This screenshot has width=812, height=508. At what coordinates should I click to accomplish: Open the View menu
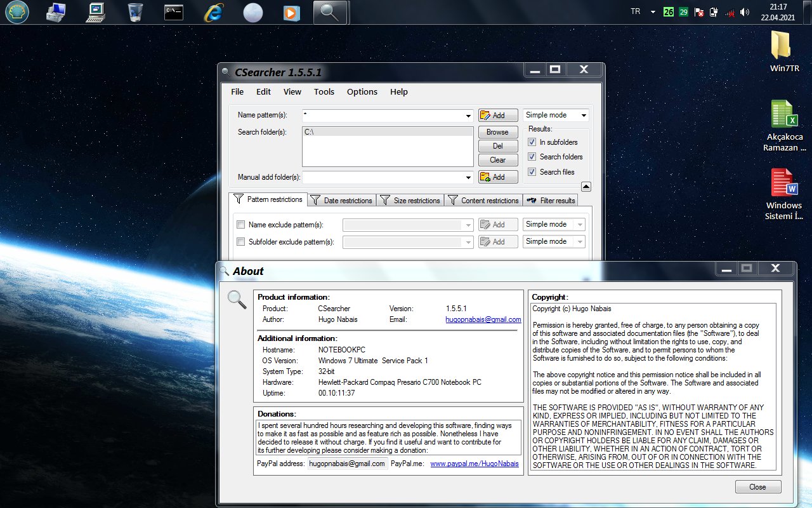tap(292, 91)
